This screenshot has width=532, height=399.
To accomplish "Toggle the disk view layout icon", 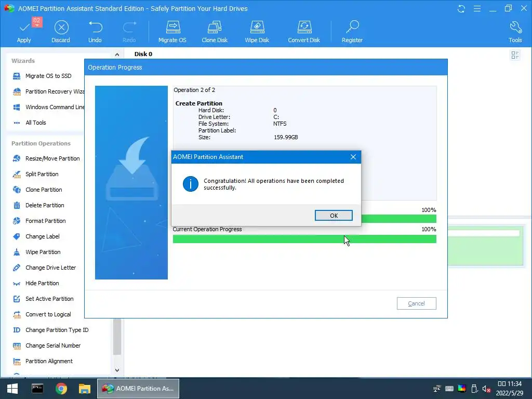I will 515,55.
